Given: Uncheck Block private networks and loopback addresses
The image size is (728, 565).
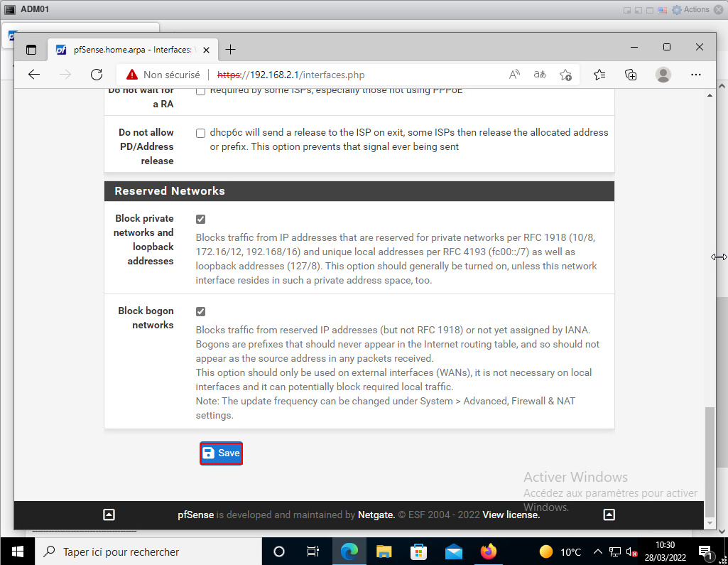Looking at the screenshot, I should click(201, 220).
